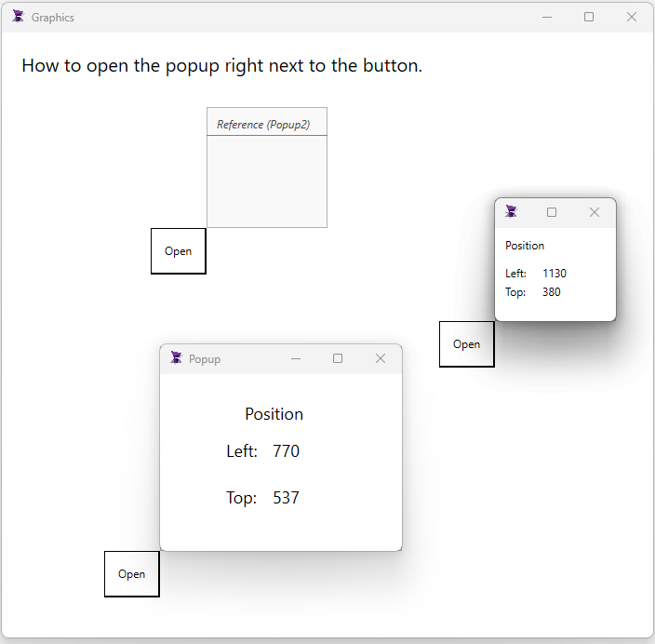The height and width of the screenshot is (644, 655).
Task: Close the main Graphics window
Action: coord(632,17)
